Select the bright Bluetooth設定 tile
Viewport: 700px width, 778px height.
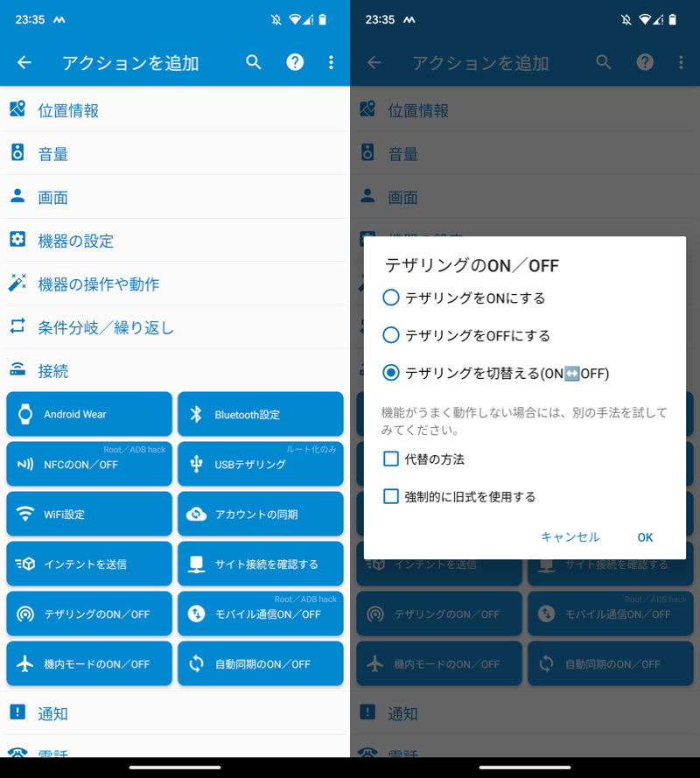(260, 414)
